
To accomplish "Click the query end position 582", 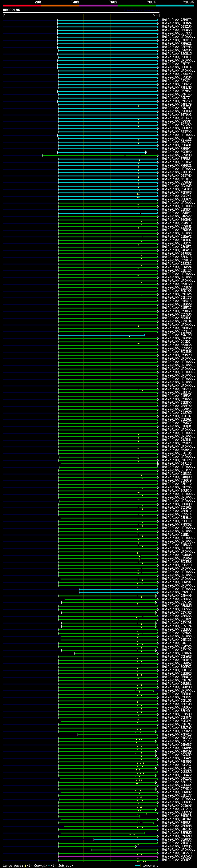I will coord(155,15).
